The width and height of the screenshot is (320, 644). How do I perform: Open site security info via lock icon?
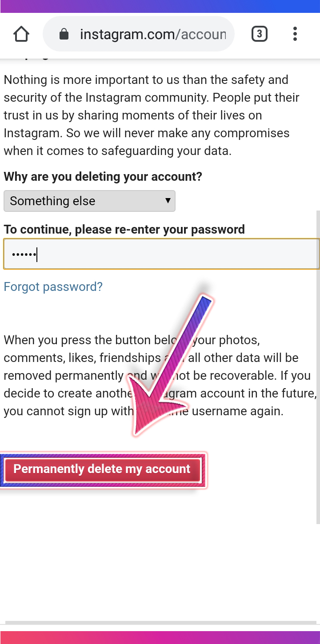(x=64, y=34)
